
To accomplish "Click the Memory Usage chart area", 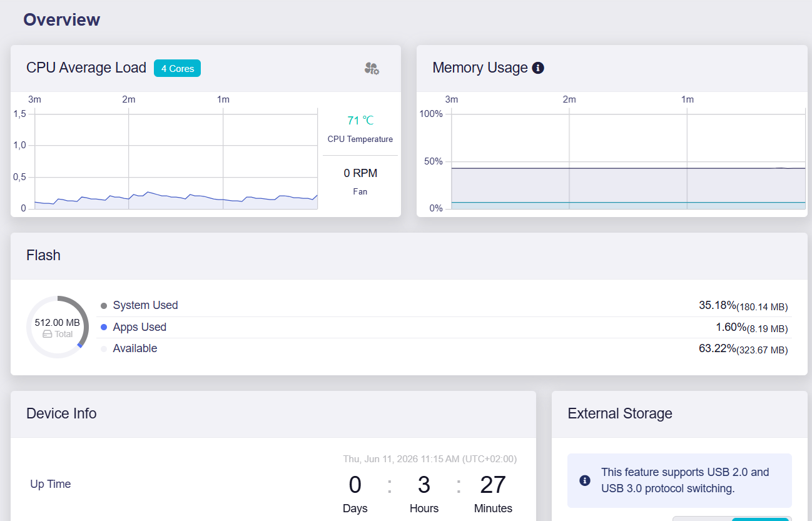I will pos(628,161).
